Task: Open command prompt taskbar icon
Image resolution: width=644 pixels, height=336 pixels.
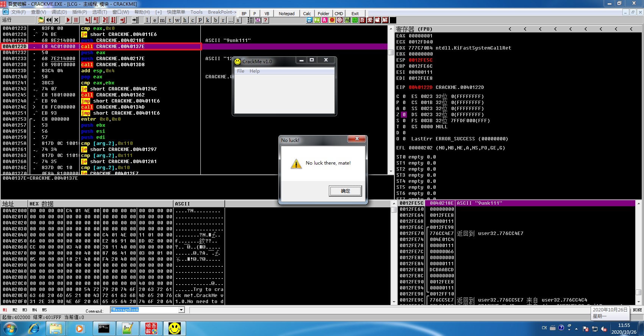Action: pyautogui.click(x=103, y=328)
